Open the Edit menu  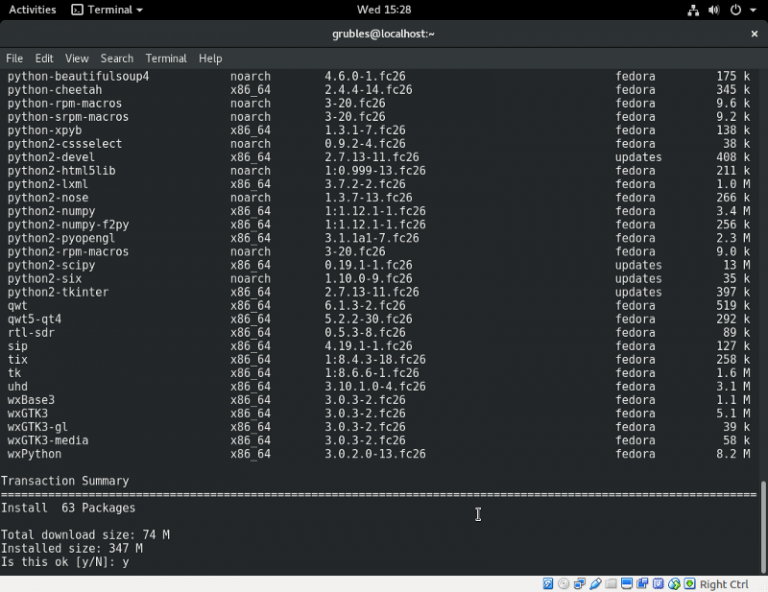point(44,59)
